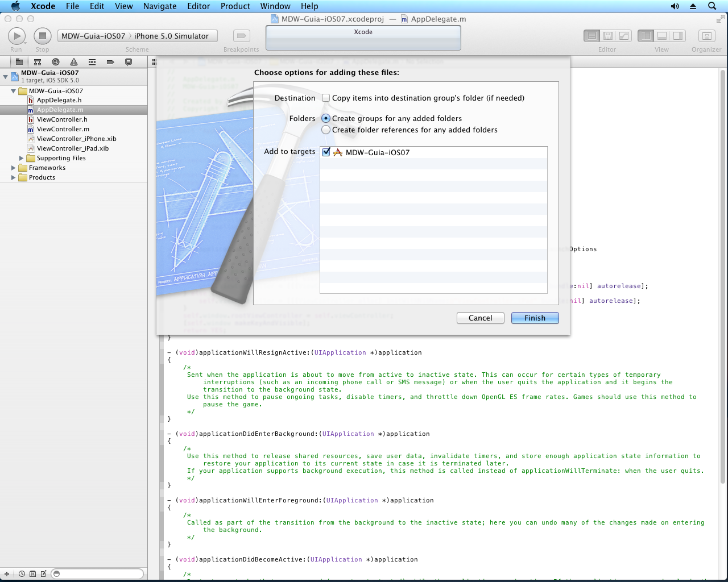Open the issue navigator warning icon
The width and height of the screenshot is (728, 582).
(x=73, y=62)
